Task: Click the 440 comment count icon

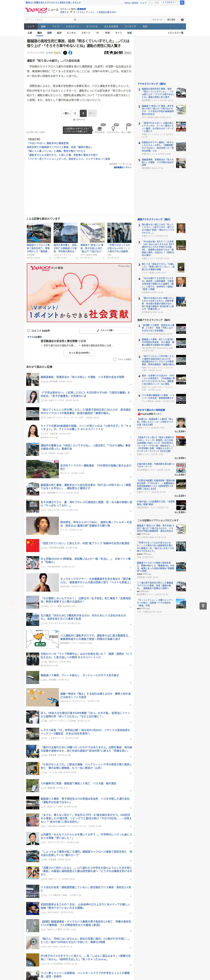Action: (x=50, y=53)
